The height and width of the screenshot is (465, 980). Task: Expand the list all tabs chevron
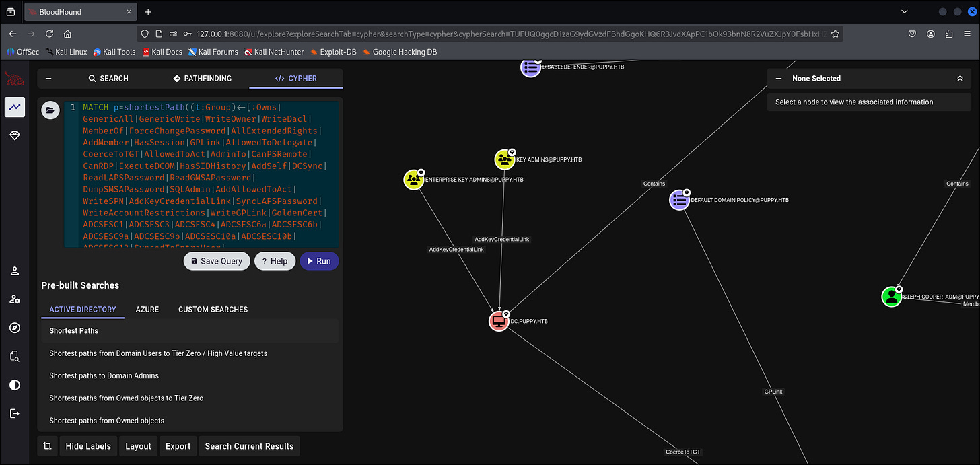point(905,12)
